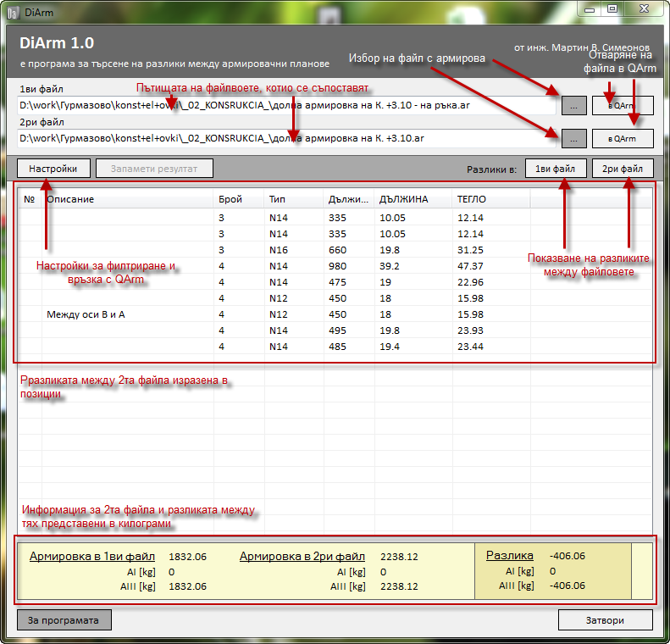This screenshot has width=670, height=644.
Task: Browse for the 1ви файл using the ellipsis button
Action: (573, 106)
